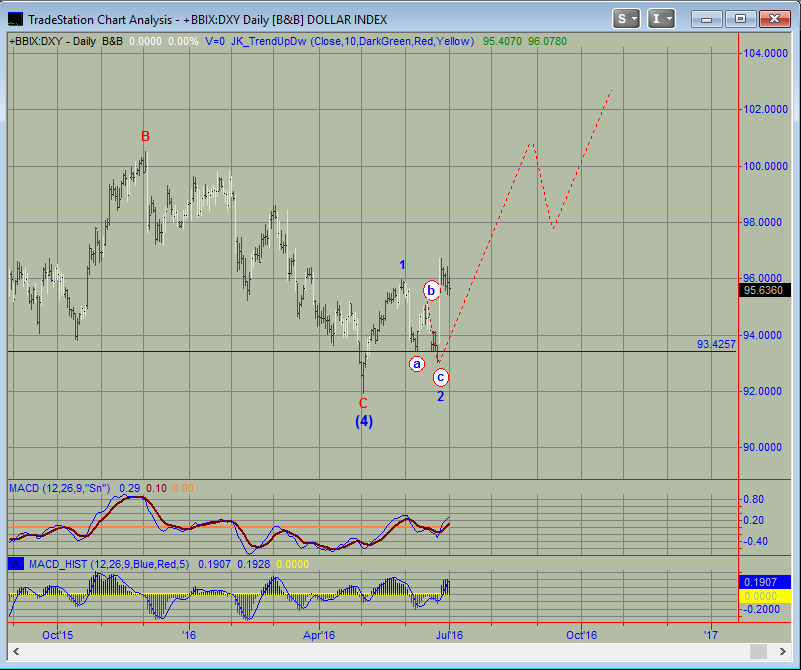This screenshot has width=801, height=670.
Task: Close the Chart Analysis window
Action: coord(774,19)
